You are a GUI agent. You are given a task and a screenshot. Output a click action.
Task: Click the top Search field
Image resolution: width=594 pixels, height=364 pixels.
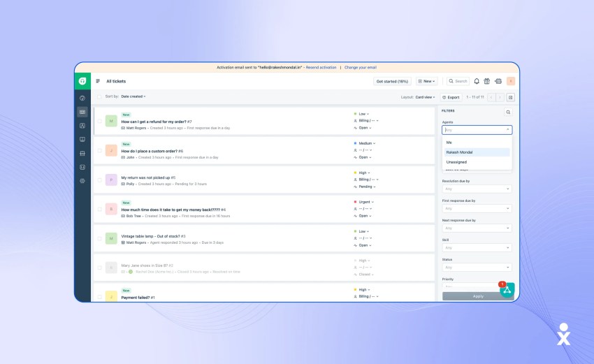(x=458, y=81)
